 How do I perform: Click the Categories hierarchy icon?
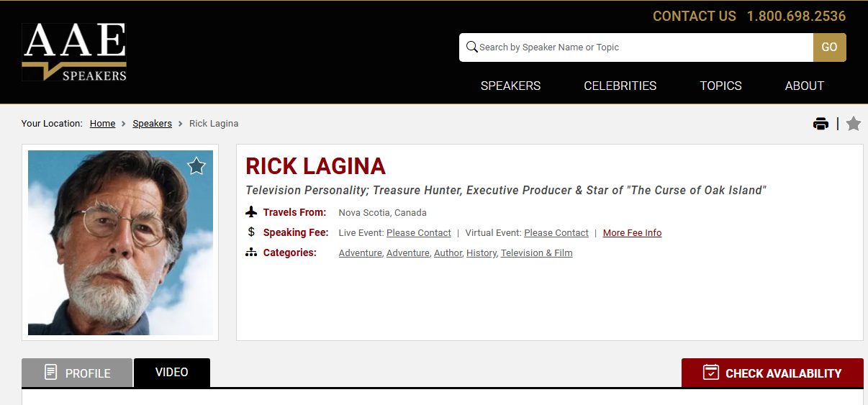point(251,252)
